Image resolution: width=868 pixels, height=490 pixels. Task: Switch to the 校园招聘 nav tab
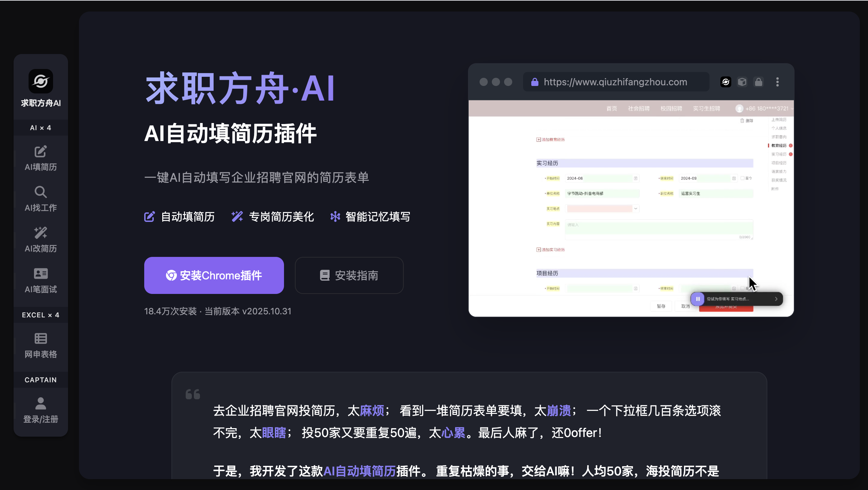[671, 108]
